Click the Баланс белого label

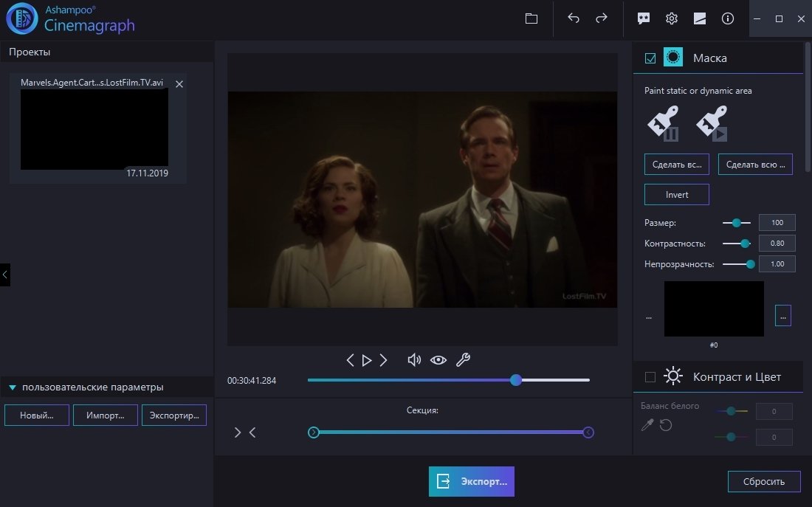click(x=670, y=406)
